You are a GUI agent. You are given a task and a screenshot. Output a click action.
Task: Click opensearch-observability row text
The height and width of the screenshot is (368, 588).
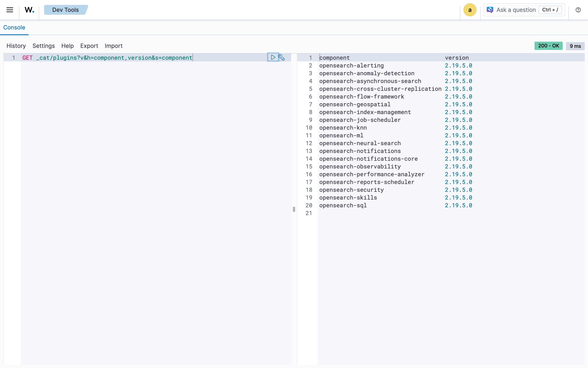(360, 167)
